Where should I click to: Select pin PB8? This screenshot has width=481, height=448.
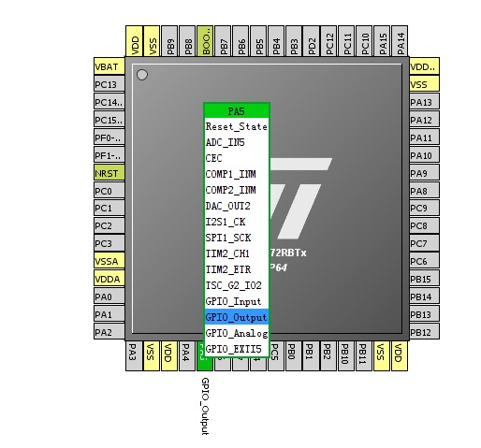click(x=187, y=41)
